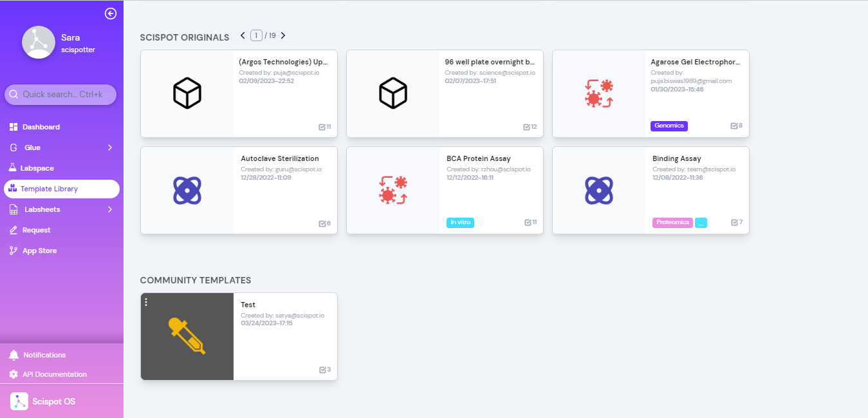Click the page number input showing 1
Screen dimensions: 868x418
256,35
